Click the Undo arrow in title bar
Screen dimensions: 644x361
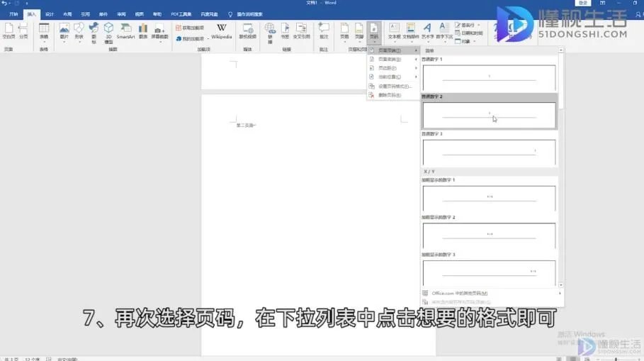click(4, 3)
